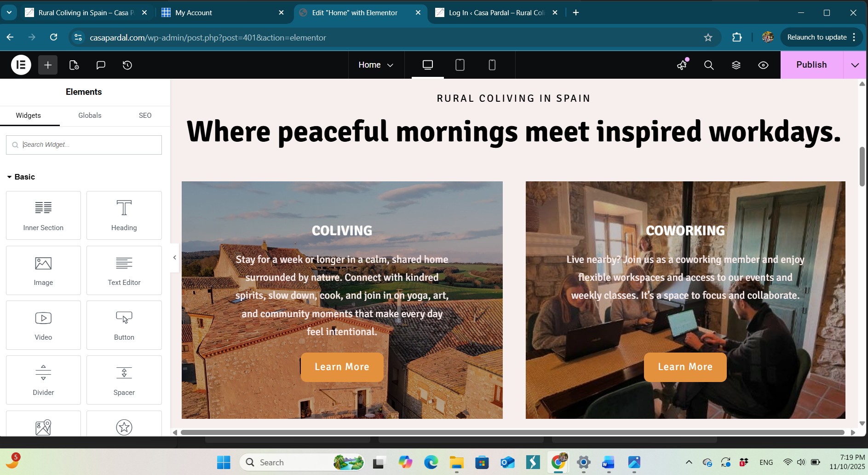Select the Inner Section widget
Screen dimensions: 868x475
pos(43,215)
